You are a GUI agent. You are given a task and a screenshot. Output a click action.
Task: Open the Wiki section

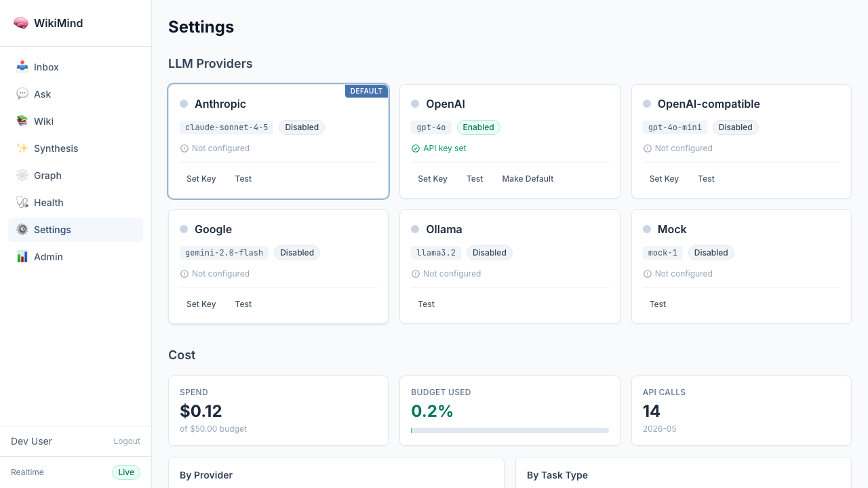click(x=75, y=121)
